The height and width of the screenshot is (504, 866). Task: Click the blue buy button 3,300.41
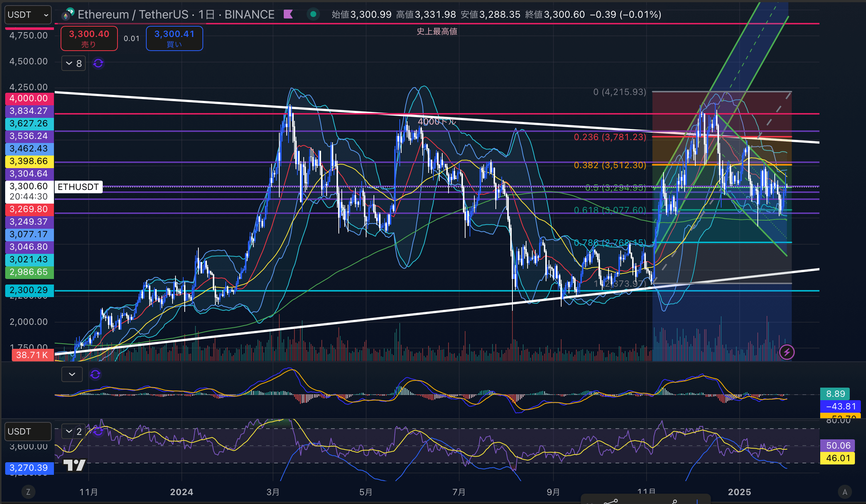pyautogui.click(x=174, y=38)
